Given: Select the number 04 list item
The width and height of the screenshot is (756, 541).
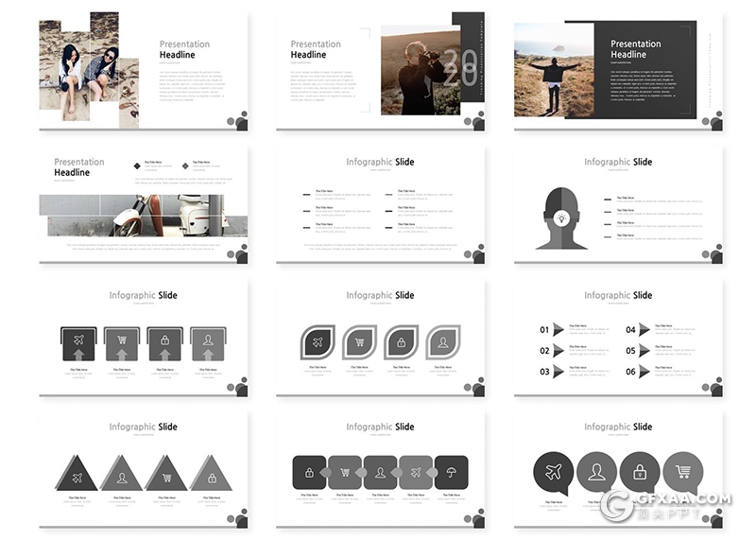Looking at the screenshot, I should [x=631, y=330].
